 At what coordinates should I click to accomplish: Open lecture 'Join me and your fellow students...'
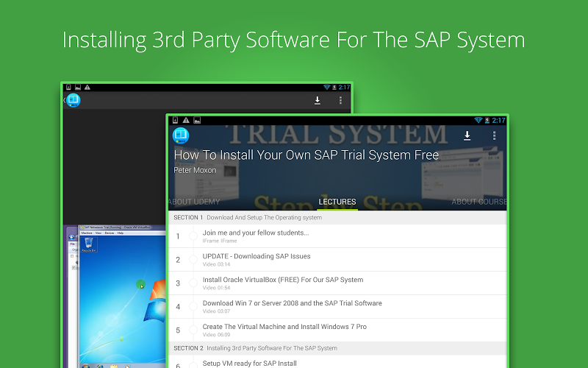pyautogui.click(x=337, y=236)
